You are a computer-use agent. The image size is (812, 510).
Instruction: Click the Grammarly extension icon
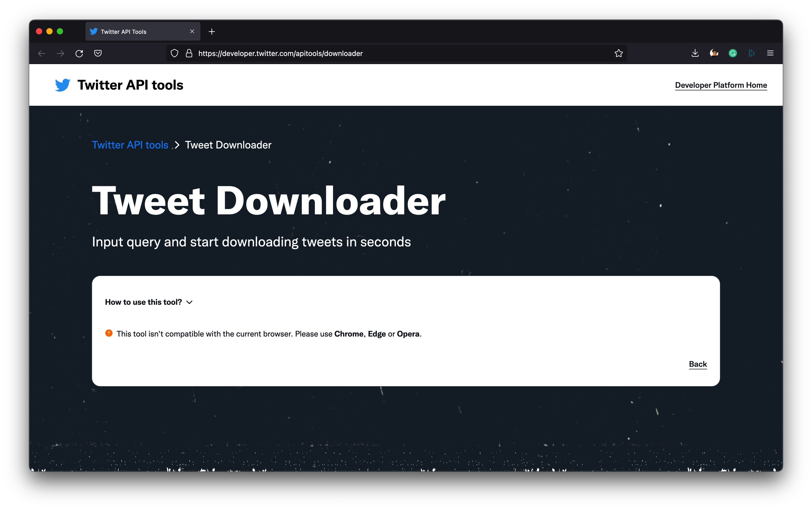pos(733,53)
